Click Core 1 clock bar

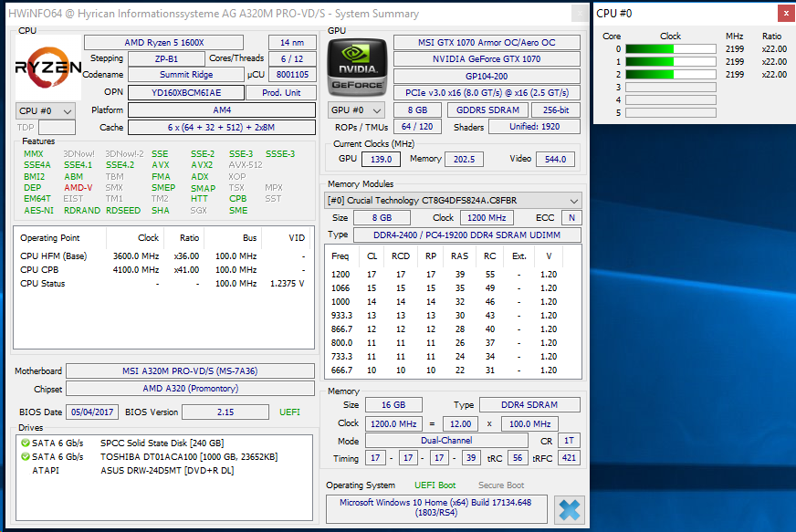671,62
